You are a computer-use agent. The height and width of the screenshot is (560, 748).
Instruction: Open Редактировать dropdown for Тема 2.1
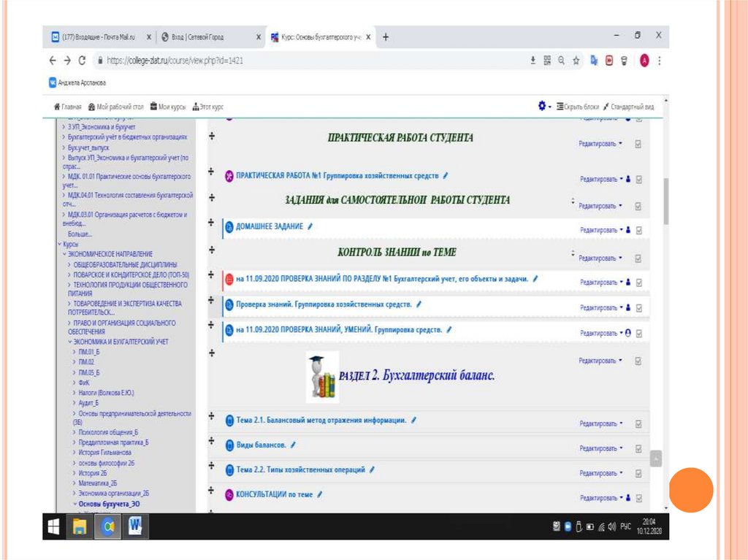pos(600,423)
